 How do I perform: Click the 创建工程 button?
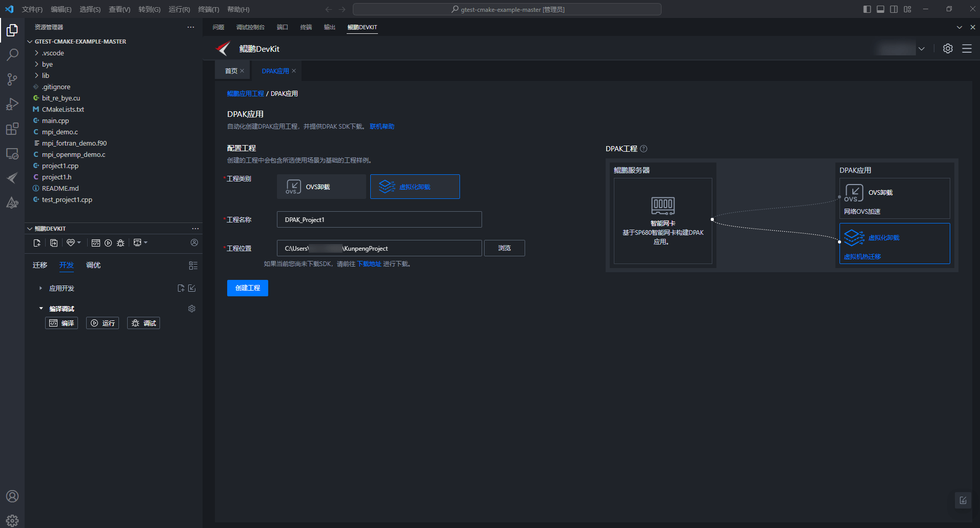click(x=248, y=288)
